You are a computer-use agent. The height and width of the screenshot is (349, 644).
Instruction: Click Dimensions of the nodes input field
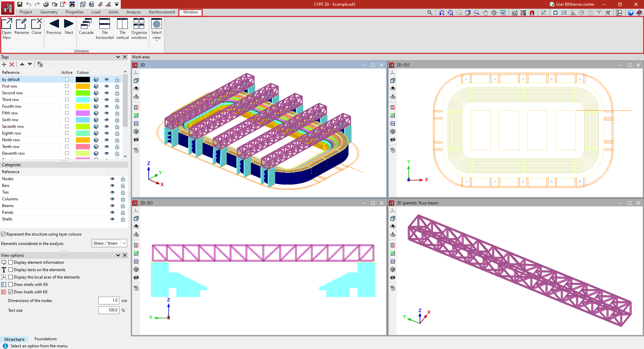(109, 301)
